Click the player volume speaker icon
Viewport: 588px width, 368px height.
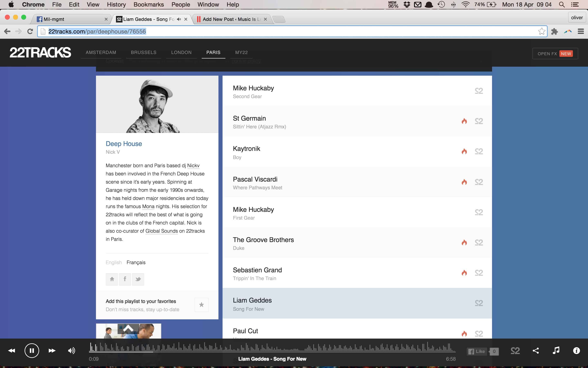tap(71, 350)
